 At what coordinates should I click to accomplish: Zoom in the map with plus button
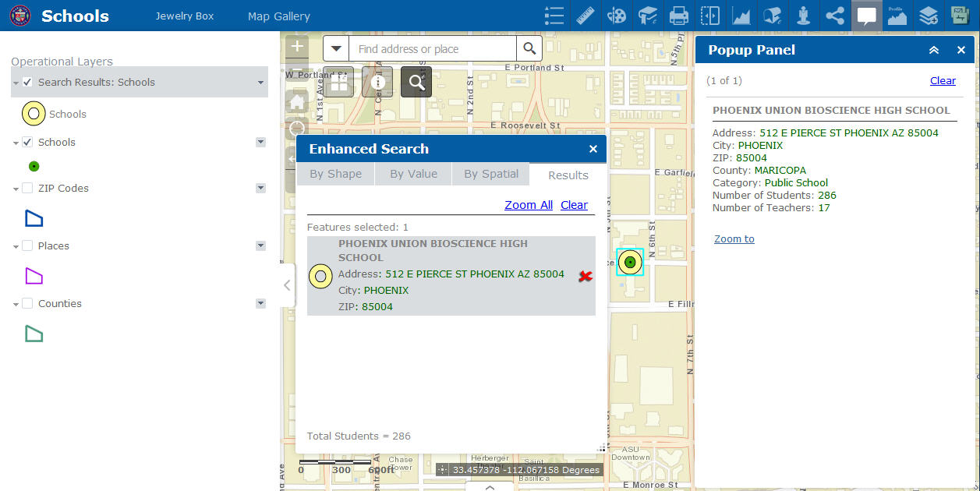click(297, 47)
